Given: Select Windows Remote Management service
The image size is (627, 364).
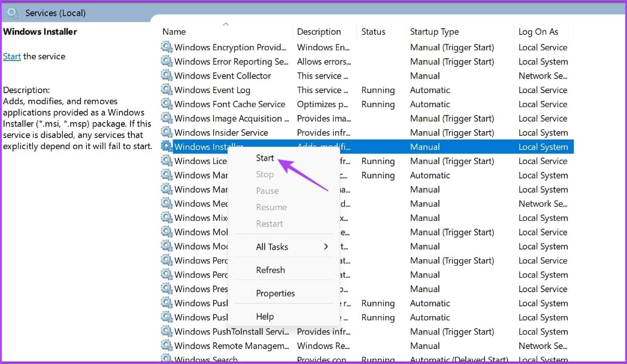Looking at the screenshot, I should (366, 345).
